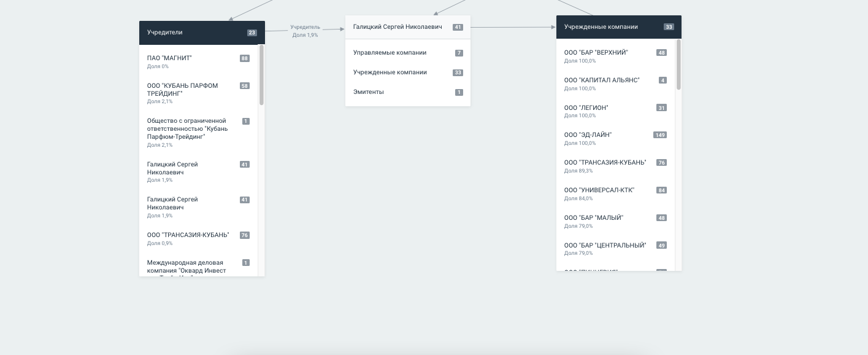Select ООО "УНИВЕРСАЛ-КТК" company

point(599,190)
